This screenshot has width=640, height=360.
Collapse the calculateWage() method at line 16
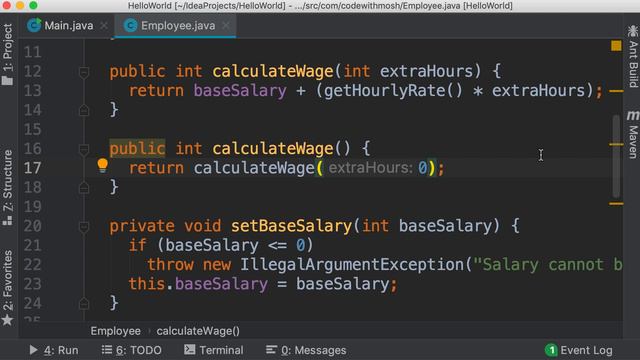[x=84, y=149]
